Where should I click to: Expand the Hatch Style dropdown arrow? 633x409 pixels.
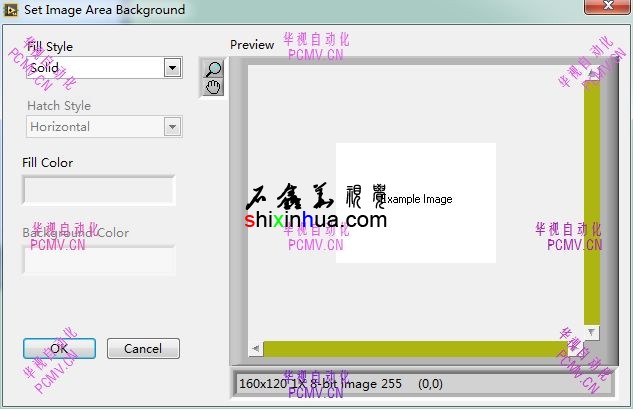coord(172,127)
